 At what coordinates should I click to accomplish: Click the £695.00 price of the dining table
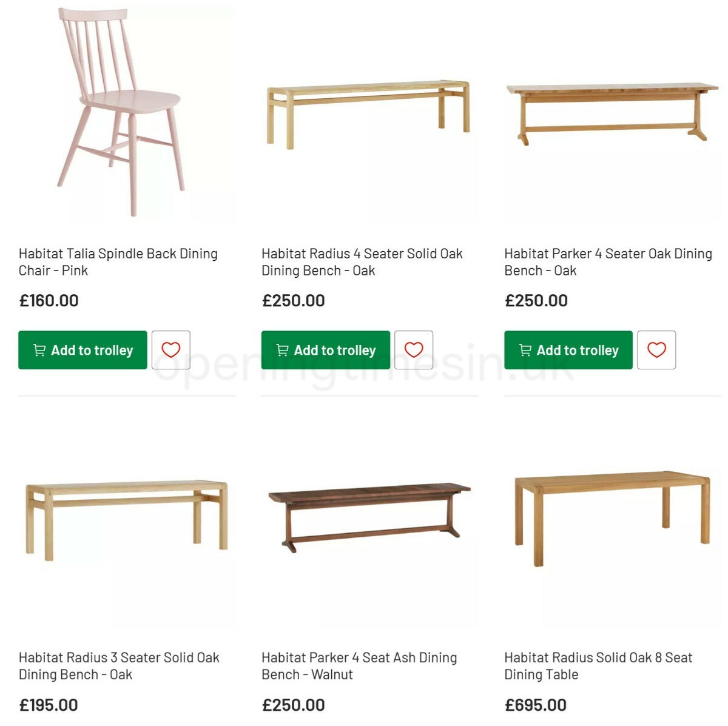point(534,705)
